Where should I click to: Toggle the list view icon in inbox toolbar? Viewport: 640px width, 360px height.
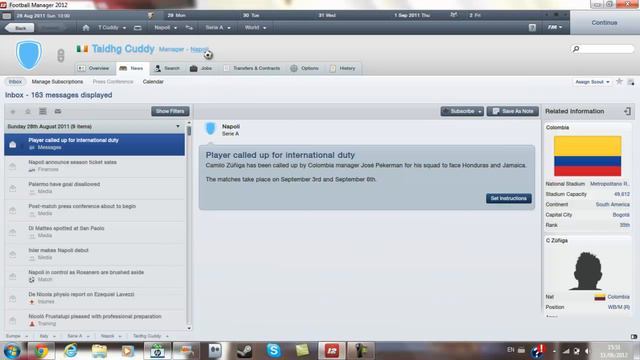click(43, 111)
